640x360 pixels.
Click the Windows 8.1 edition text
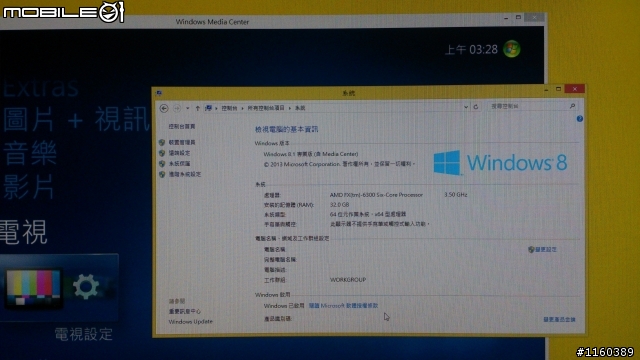tap(311, 154)
